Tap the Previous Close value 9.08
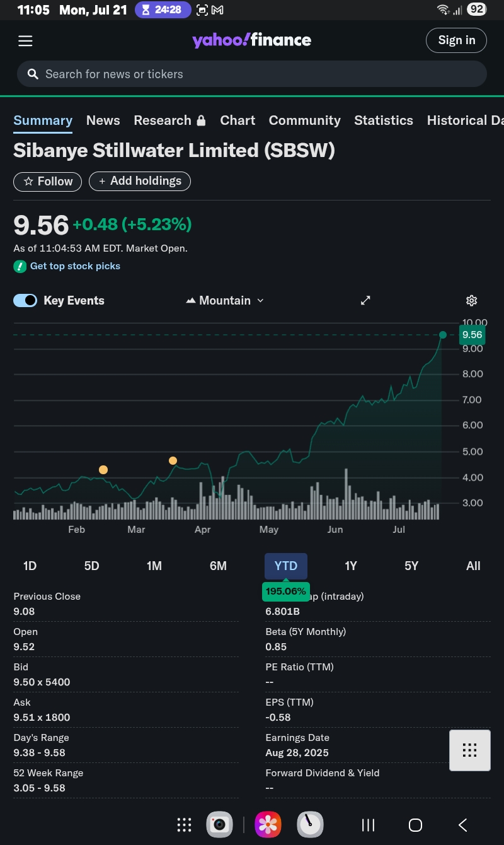Viewport: 504px width, 845px height. pos(25,612)
